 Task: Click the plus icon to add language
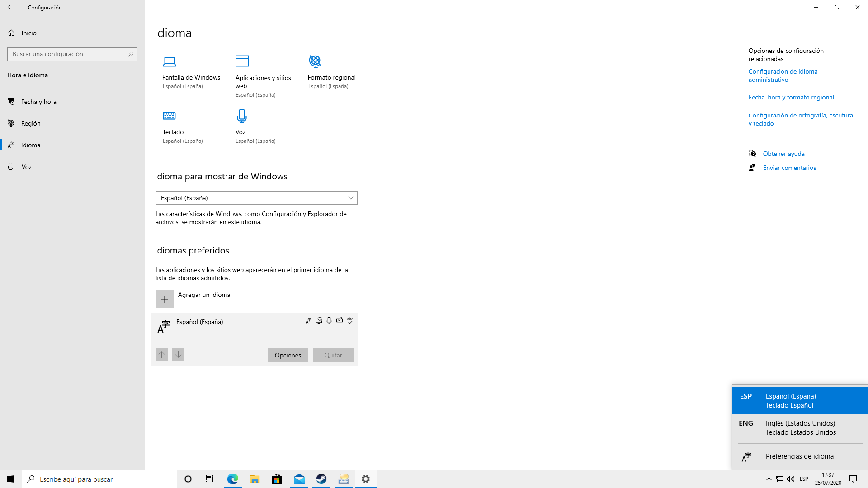pyautogui.click(x=165, y=299)
